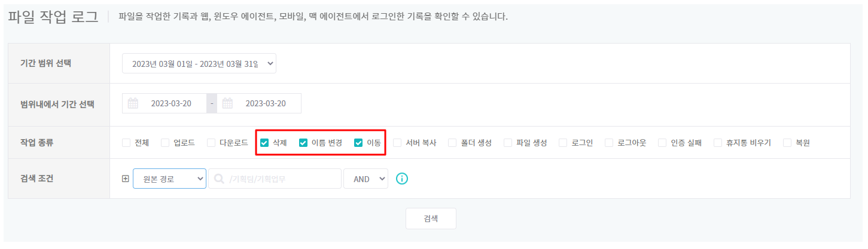Click the end date calendar icon
This screenshot has width=868, height=249.
(x=227, y=103)
